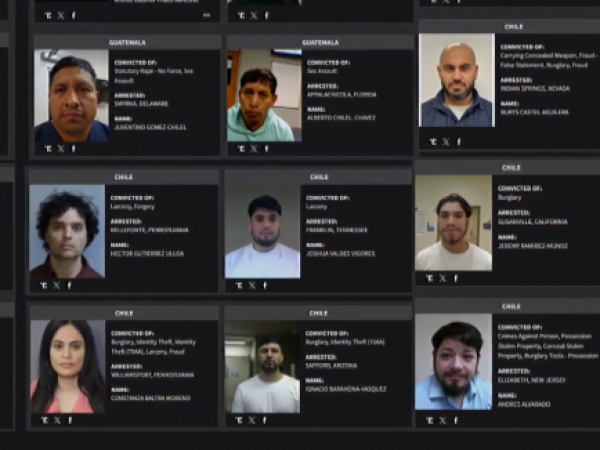
Task: Share Alberto Chilel-Chavez card on Facebook
Action: (266, 149)
